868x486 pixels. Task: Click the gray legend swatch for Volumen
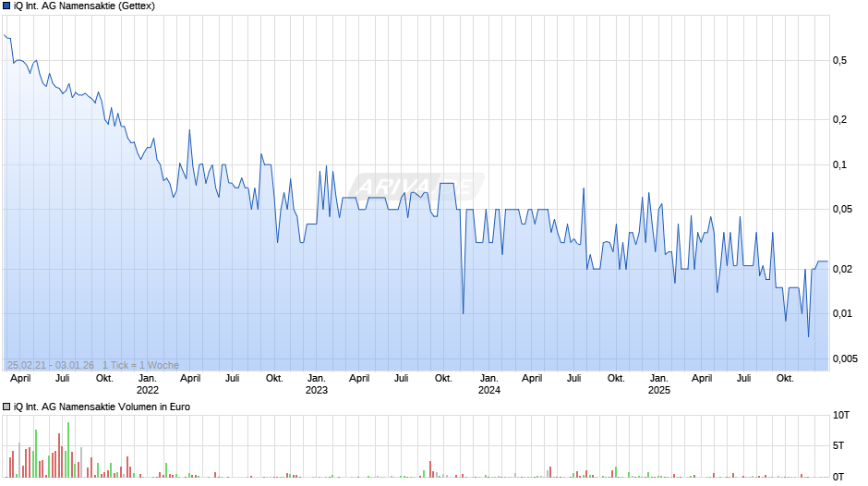[6, 407]
